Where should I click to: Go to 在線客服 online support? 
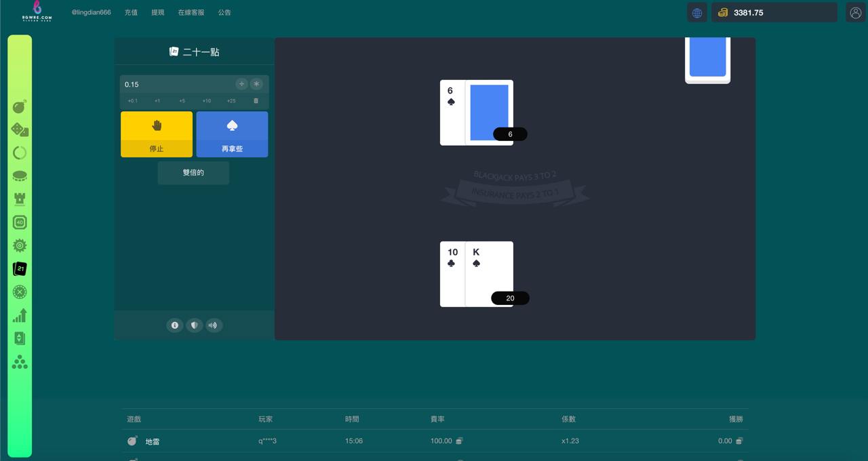point(191,13)
